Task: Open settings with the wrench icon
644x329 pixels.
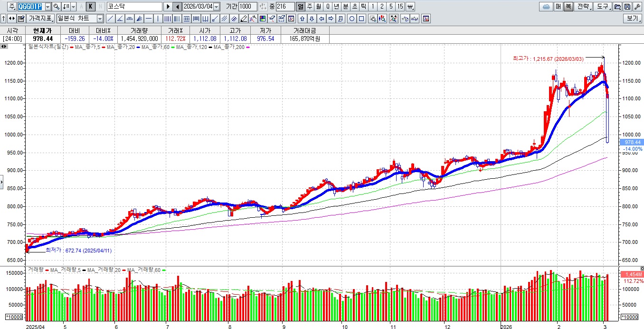Action: [637, 7]
